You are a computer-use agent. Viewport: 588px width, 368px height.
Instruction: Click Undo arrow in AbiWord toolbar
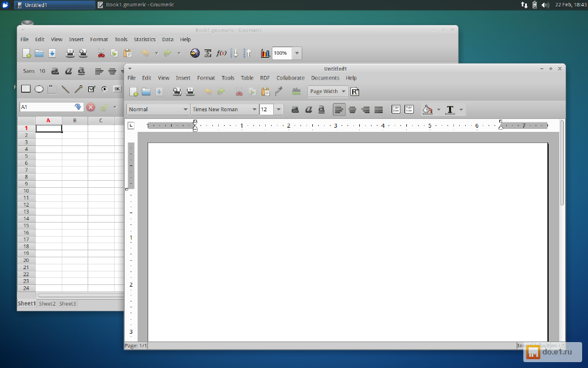coord(208,91)
